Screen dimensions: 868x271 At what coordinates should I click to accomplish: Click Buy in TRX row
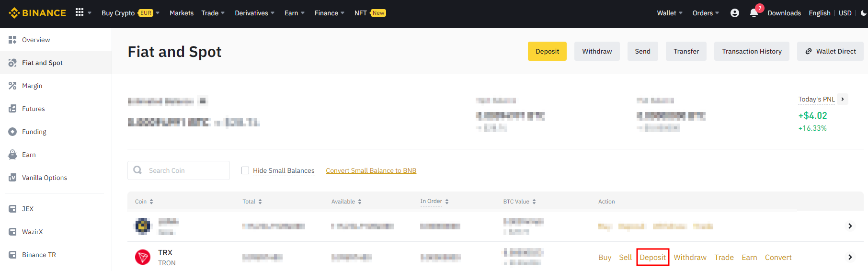click(605, 258)
